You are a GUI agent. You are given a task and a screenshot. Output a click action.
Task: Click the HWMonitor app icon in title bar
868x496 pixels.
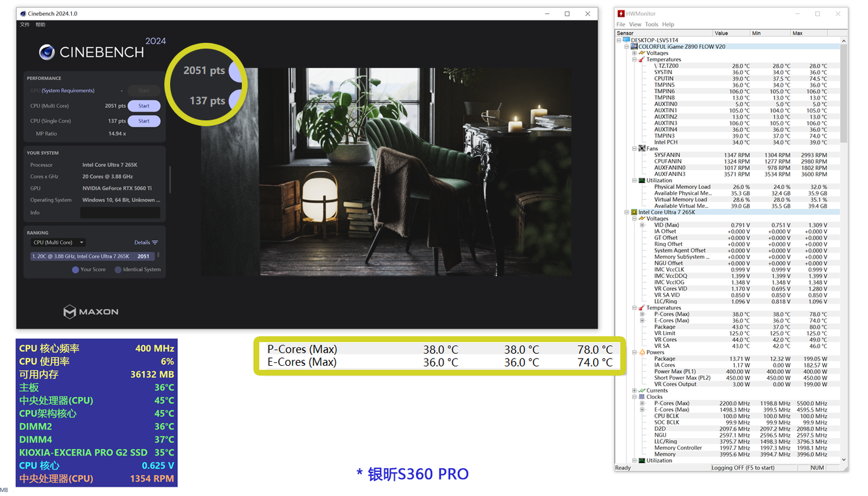point(621,13)
